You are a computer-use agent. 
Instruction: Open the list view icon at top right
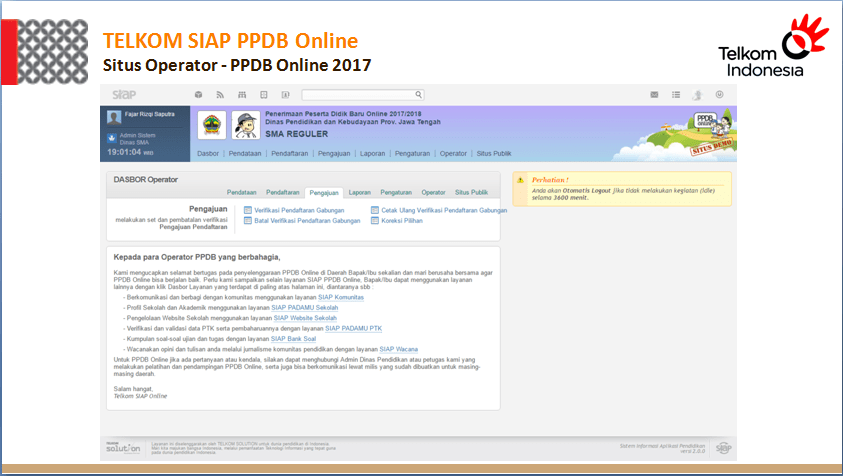[x=675, y=94]
